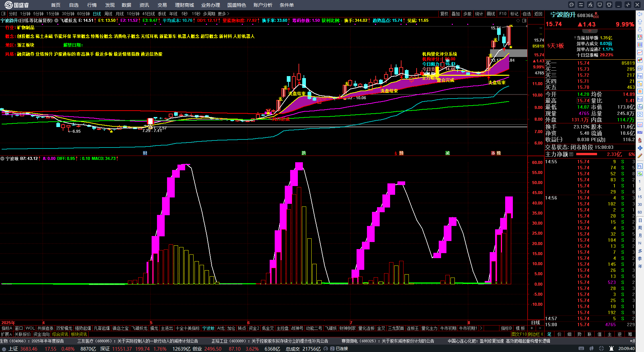644x352 pixels.
Task: Click the 统计 button
Action: click(x=479, y=14)
